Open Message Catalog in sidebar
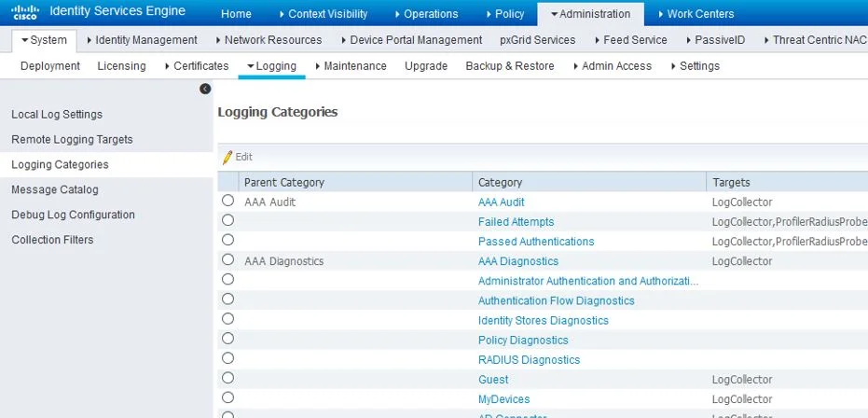The height and width of the screenshot is (418, 868). coord(55,189)
